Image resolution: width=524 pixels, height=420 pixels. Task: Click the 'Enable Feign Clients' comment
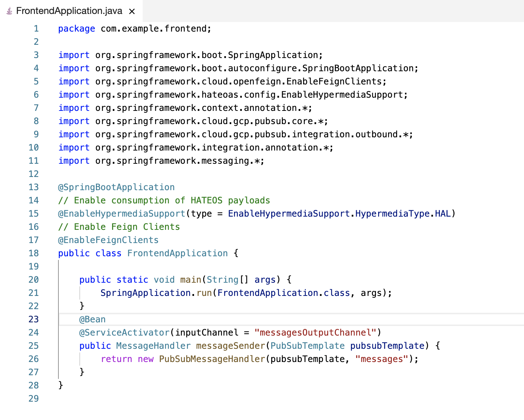click(119, 227)
